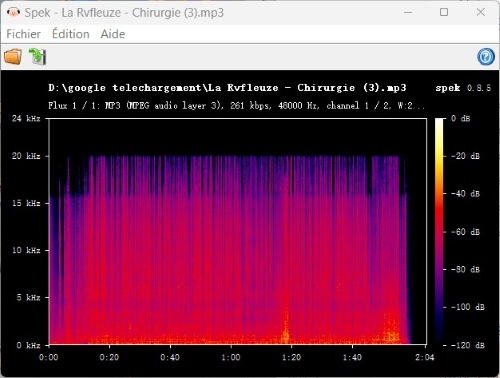The height and width of the screenshot is (378, 500).
Task: Click the MP3 stream info line
Action: tap(236, 106)
